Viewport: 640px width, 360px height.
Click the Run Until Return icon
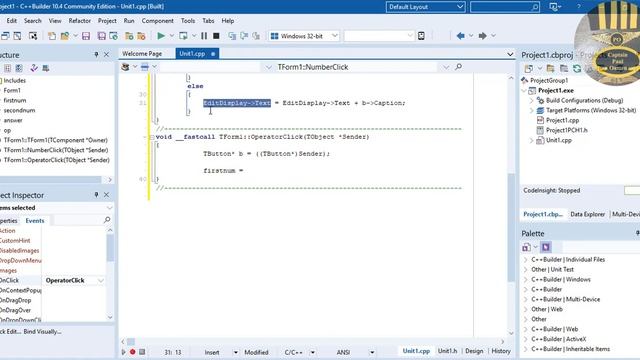pyautogui.click(x=256, y=36)
